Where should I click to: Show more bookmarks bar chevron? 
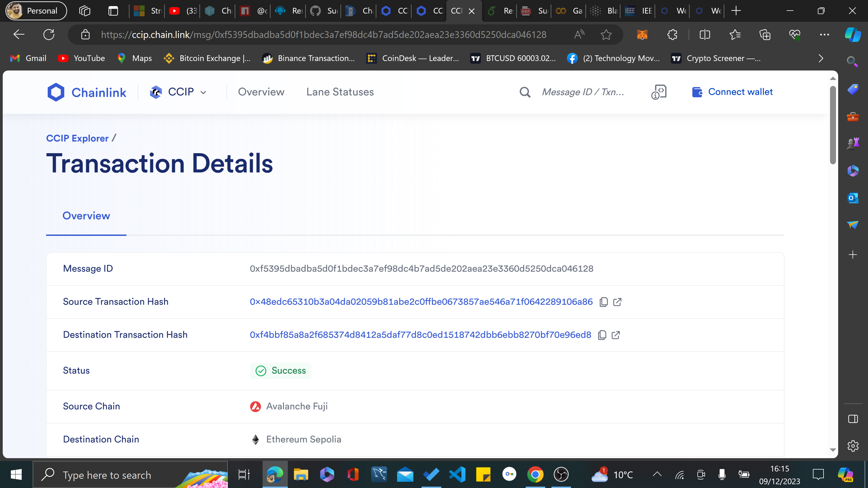pyautogui.click(x=821, y=58)
